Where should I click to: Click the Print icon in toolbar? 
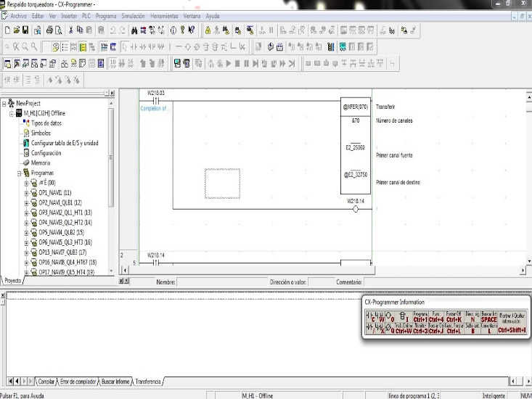pos(49,30)
